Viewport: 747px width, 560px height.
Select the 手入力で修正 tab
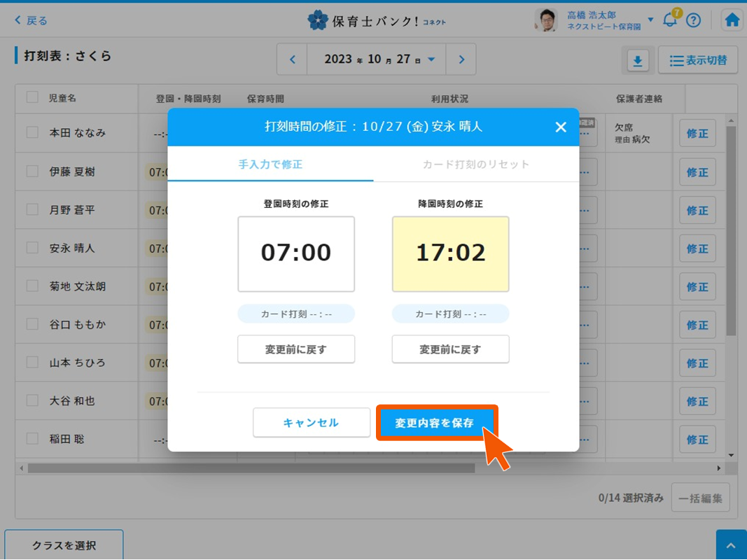coord(270,164)
